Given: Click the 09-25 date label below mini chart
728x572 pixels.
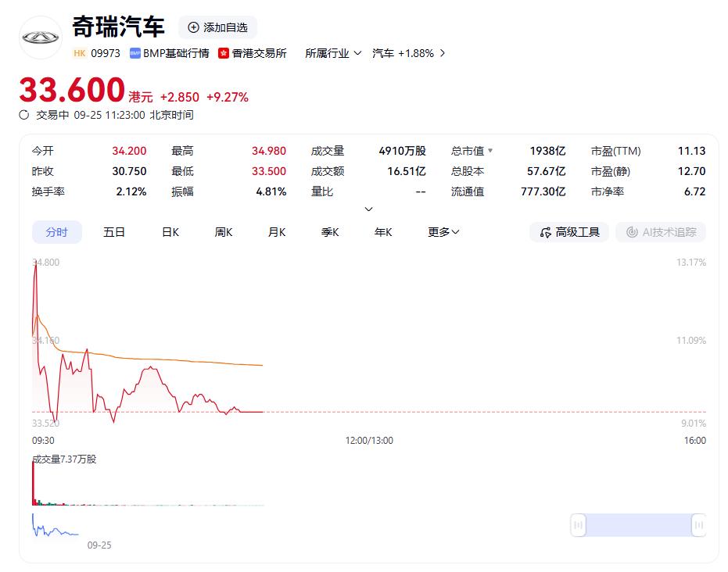Looking at the screenshot, I should click(x=99, y=545).
